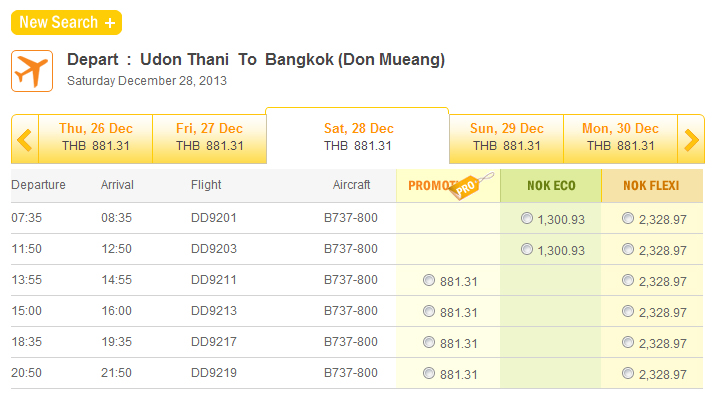Choose promo fare for the 15:00 flight
Image resolution: width=721 pixels, height=404 pixels.
pyautogui.click(x=429, y=312)
